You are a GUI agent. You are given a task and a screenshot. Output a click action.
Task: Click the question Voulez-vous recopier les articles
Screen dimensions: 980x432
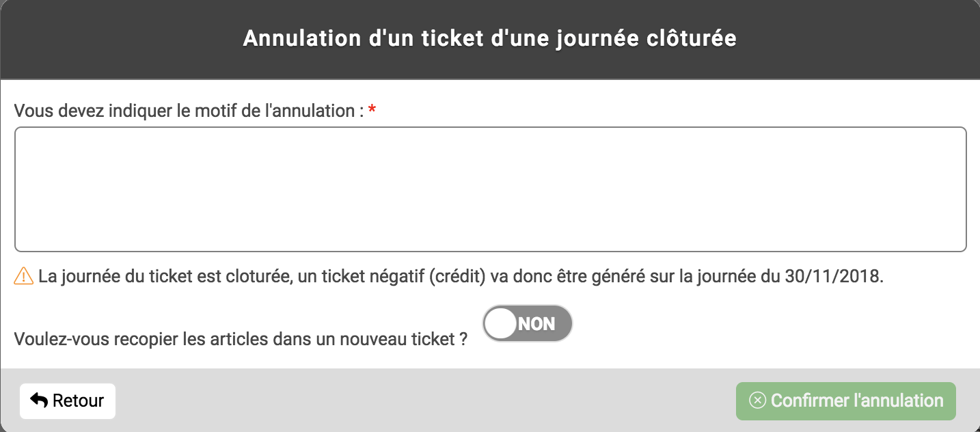point(241,339)
